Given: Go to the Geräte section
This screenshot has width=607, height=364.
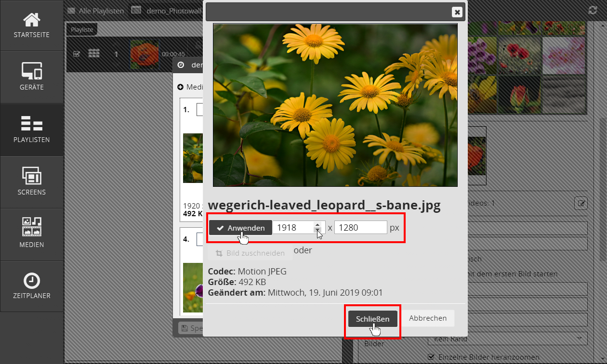Looking at the screenshot, I should click(x=32, y=77).
